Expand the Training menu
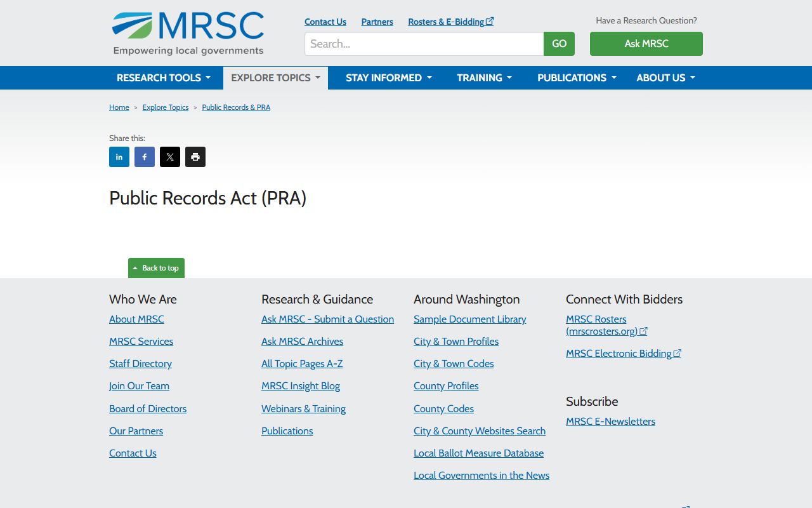Screen dimensions: 812x508 [x=485, y=77]
